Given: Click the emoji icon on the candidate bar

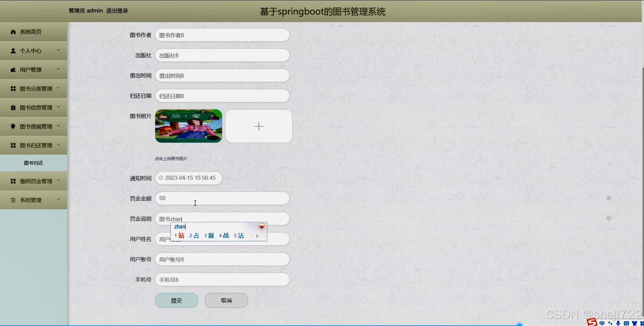Looking at the screenshot, I should pyautogui.click(x=261, y=226).
